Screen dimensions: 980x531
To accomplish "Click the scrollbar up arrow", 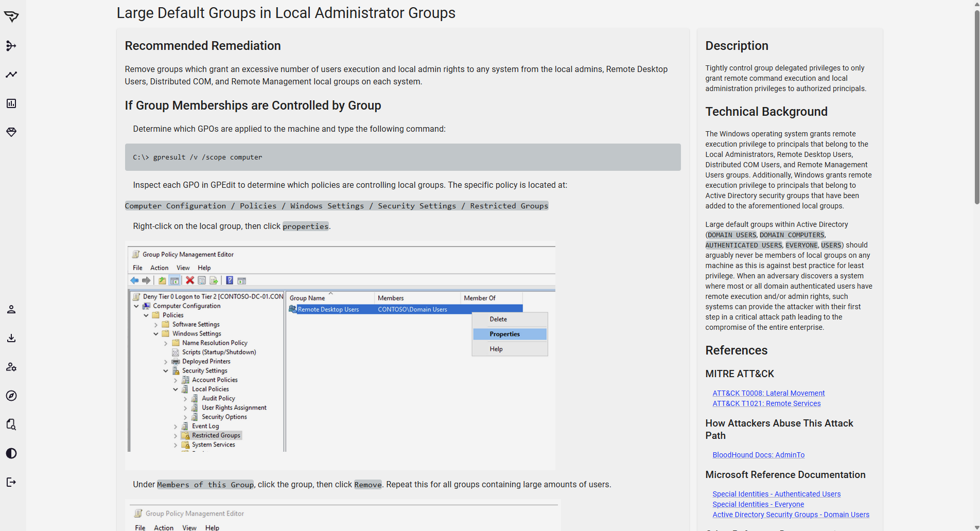I will [976, 4].
